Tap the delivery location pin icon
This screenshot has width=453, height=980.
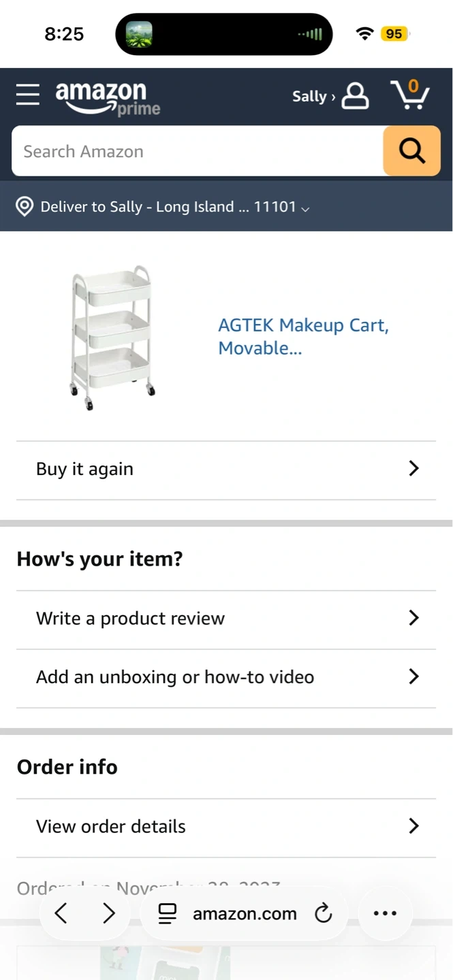25,206
